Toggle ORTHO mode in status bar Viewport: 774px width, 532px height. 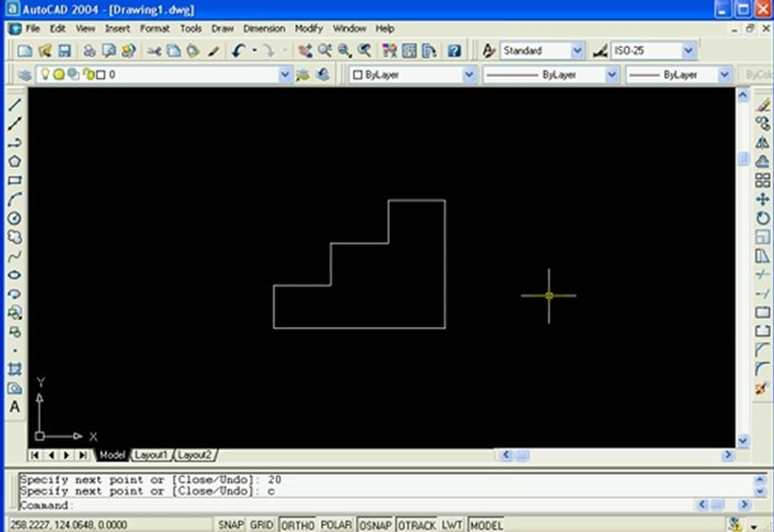(298, 525)
